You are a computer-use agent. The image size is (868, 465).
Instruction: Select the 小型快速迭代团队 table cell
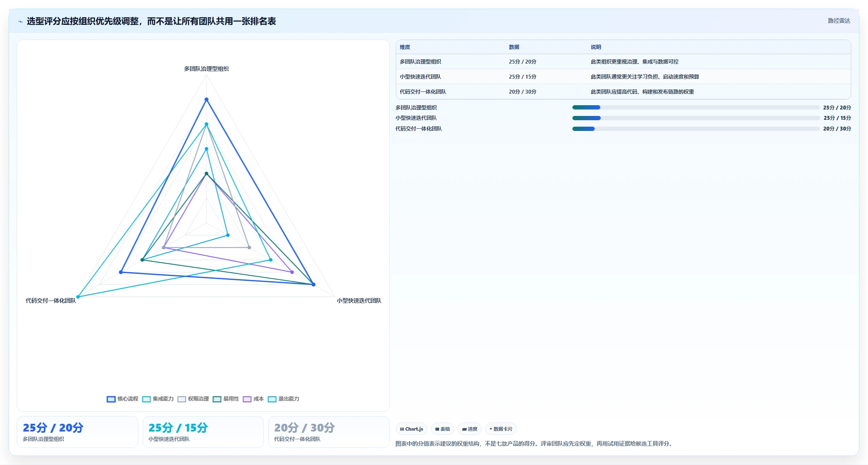coord(420,77)
